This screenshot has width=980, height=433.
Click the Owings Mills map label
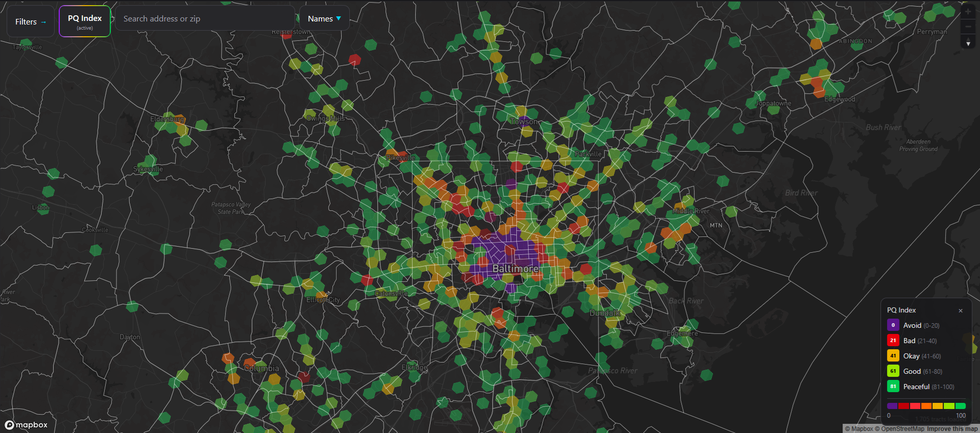pos(325,118)
